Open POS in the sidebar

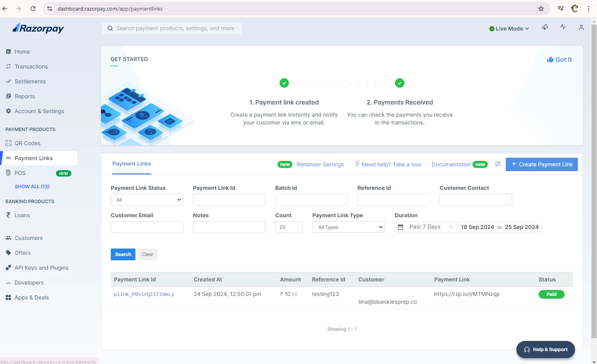click(x=20, y=173)
